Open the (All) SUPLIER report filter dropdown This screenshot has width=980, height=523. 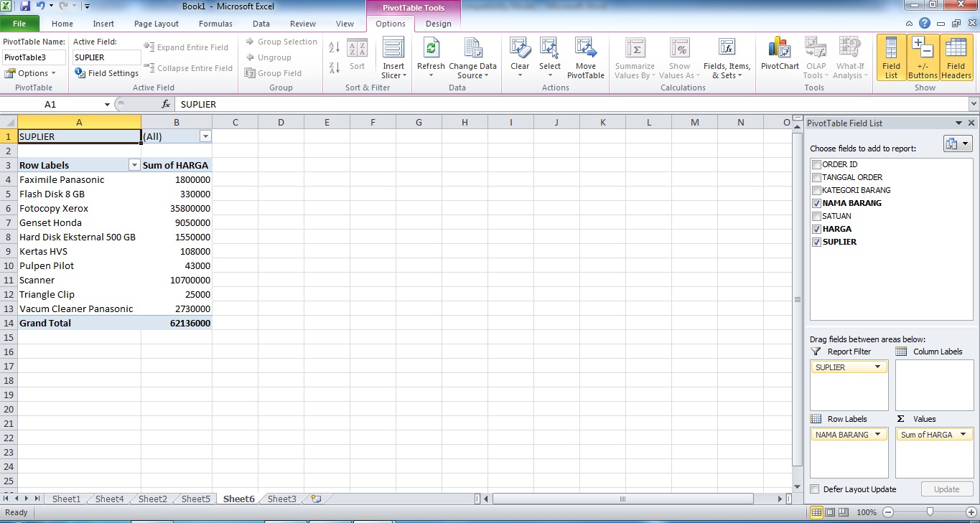(206, 136)
